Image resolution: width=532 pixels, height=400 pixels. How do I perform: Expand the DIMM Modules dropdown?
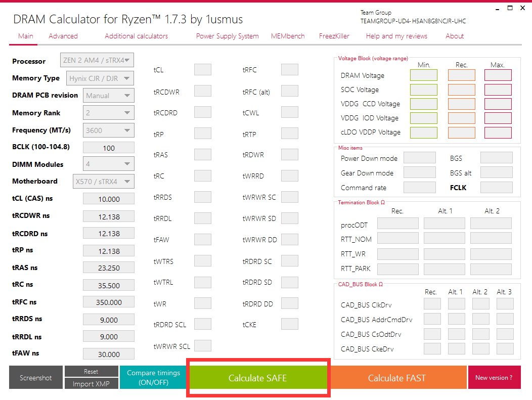point(109,164)
